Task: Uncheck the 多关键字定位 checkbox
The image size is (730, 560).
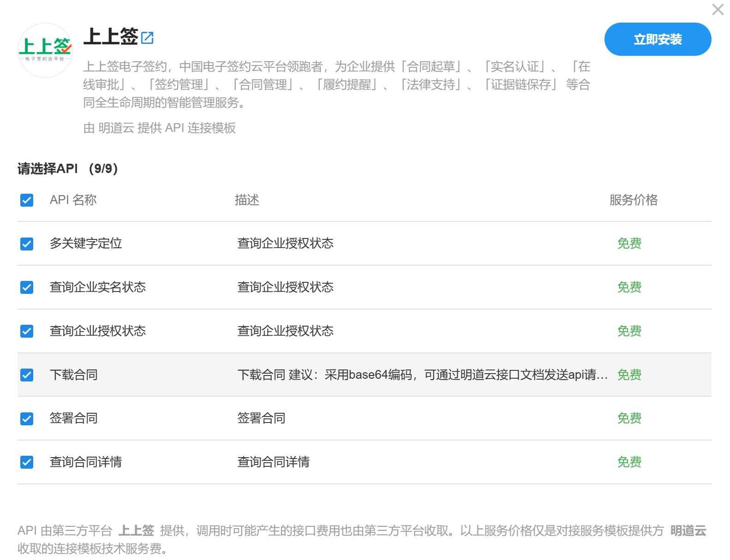Action: click(x=27, y=244)
